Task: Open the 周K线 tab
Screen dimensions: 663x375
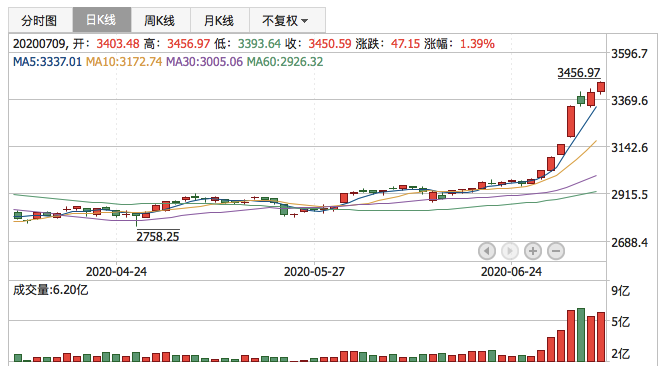Action: 161,20
